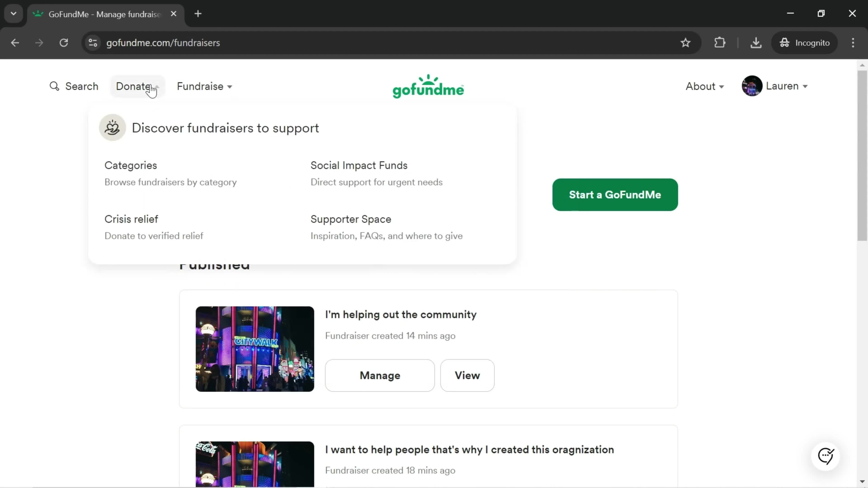Select the Donate menu item

[x=134, y=86]
